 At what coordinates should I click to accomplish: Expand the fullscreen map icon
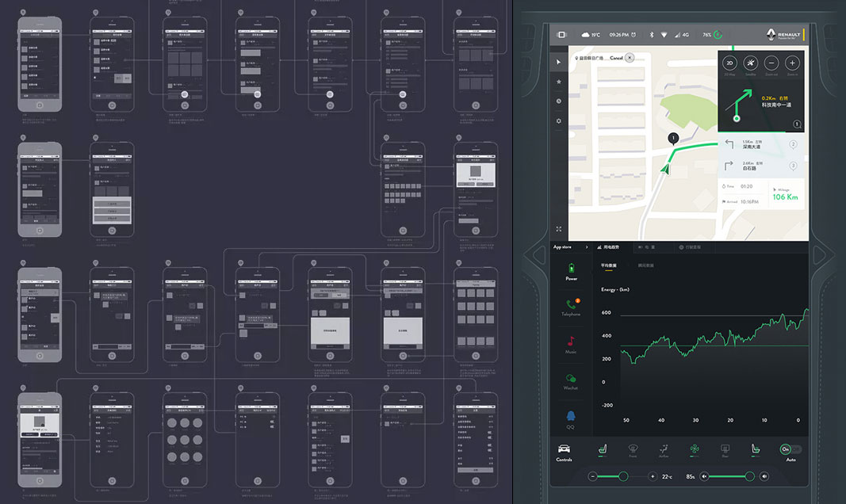click(559, 229)
